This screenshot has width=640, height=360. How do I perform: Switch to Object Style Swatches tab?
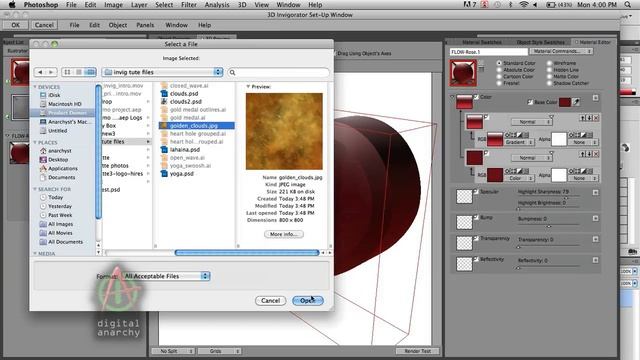tap(540, 42)
